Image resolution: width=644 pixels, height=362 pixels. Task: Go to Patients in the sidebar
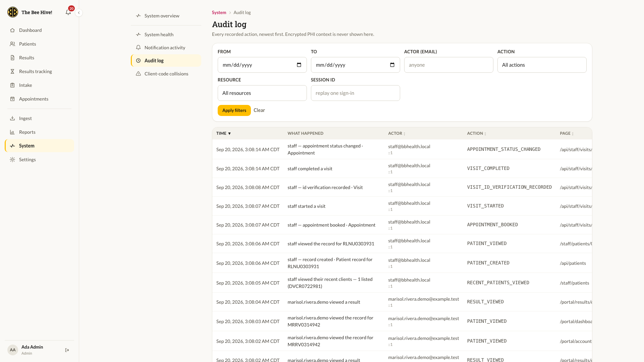40,44
